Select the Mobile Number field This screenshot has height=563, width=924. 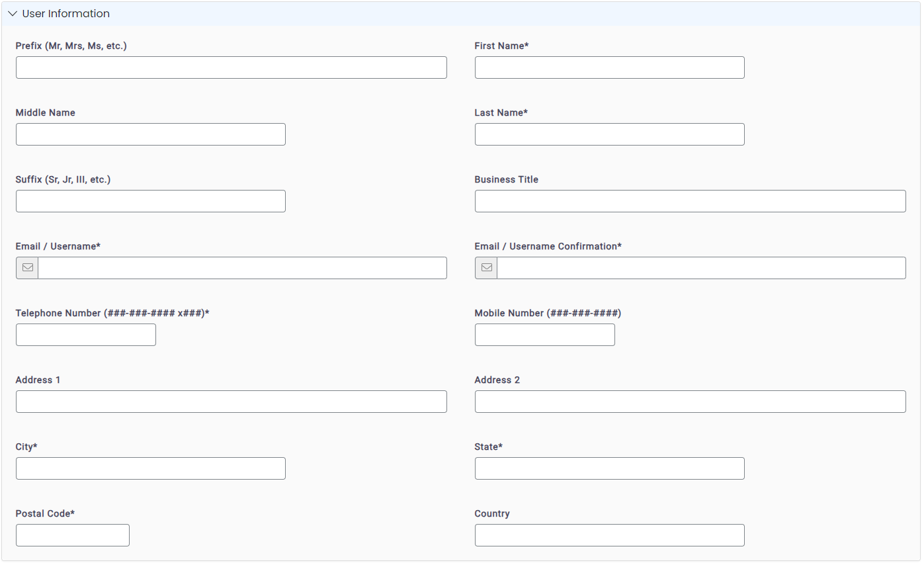pyautogui.click(x=544, y=334)
